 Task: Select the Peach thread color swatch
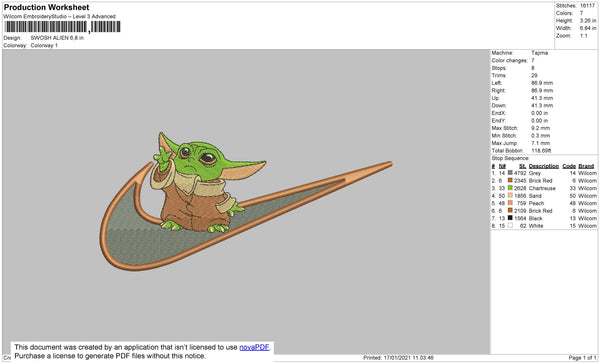pos(510,203)
